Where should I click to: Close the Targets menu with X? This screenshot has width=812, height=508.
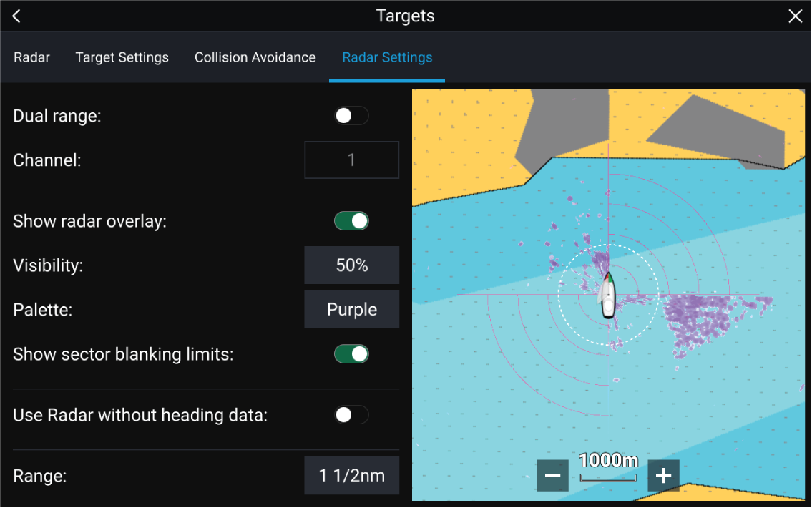(795, 16)
